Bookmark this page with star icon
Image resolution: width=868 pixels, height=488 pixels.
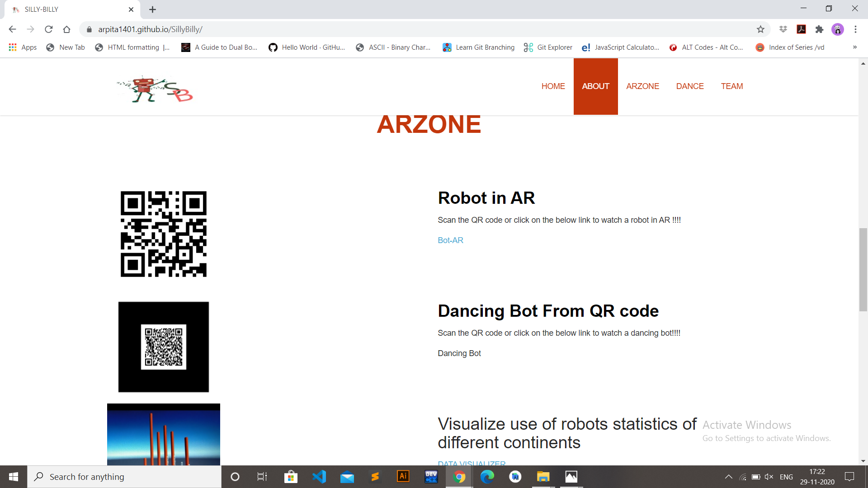tap(760, 29)
